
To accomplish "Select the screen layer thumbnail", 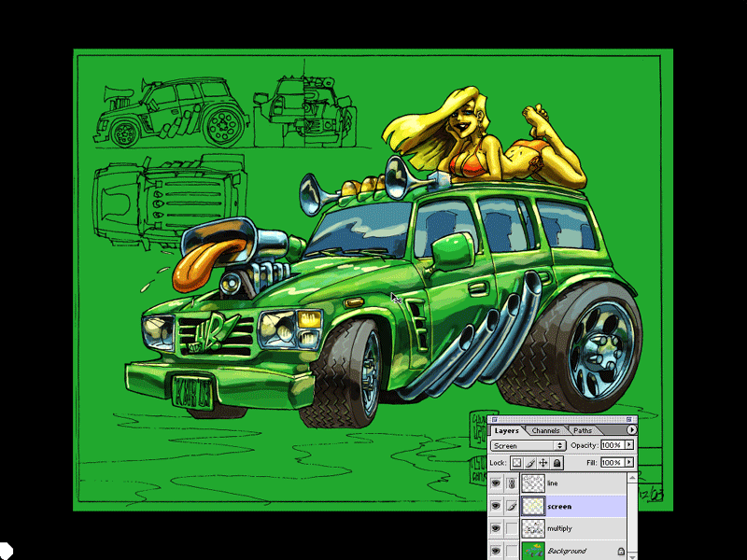I will pos(533,506).
